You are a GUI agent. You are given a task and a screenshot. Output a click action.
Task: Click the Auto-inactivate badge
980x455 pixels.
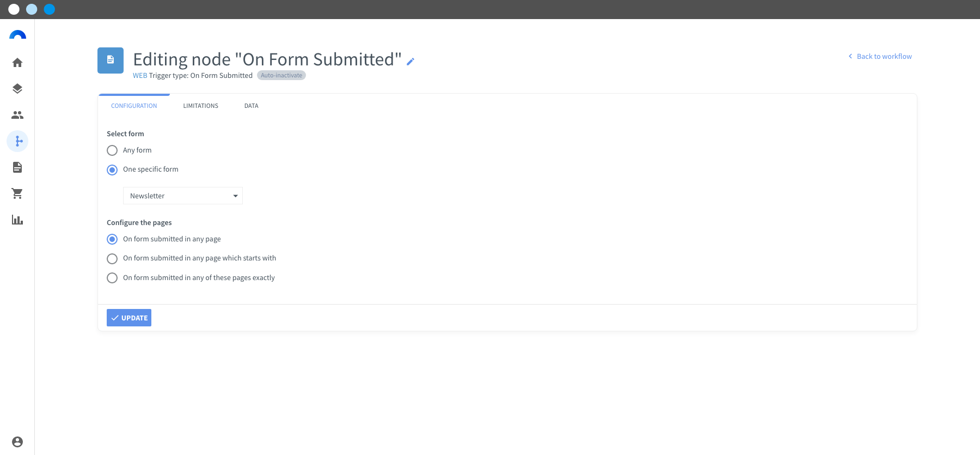pos(281,75)
